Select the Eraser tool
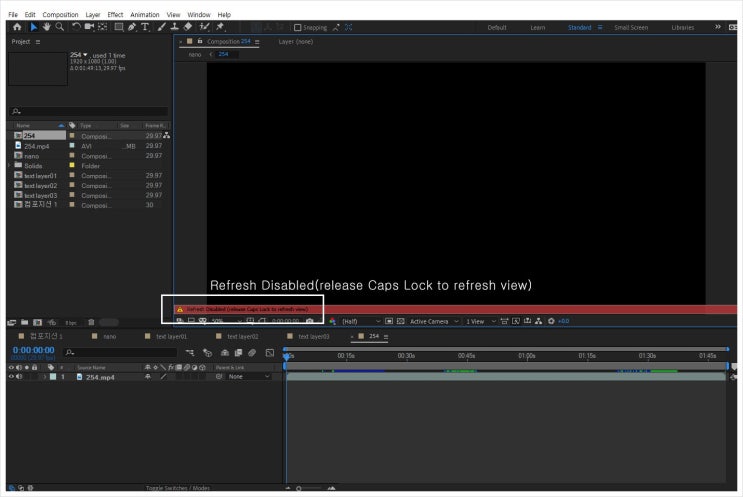This screenshot has width=743, height=497. [x=188, y=27]
